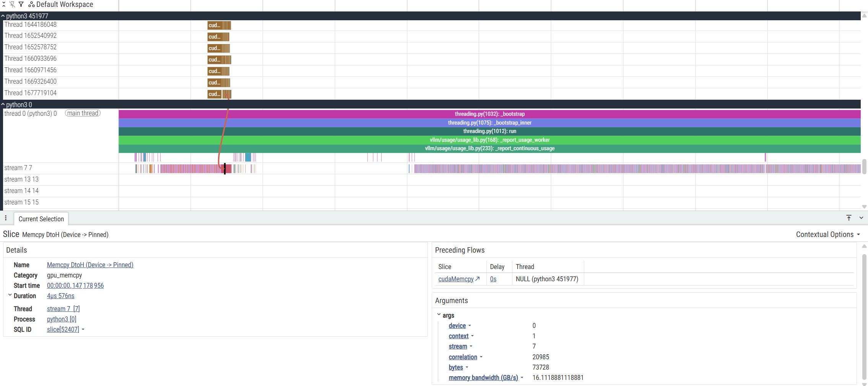Collapse the python3 0 process group
This screenshot has height=386, width=868.
point(3,105)
